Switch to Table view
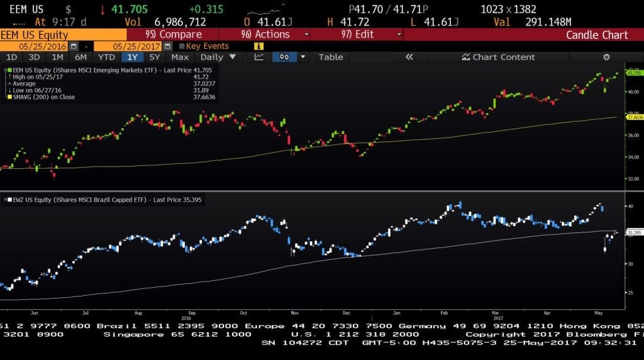The width and height of the screenshot is (644, 360). [x=331, y=57]
